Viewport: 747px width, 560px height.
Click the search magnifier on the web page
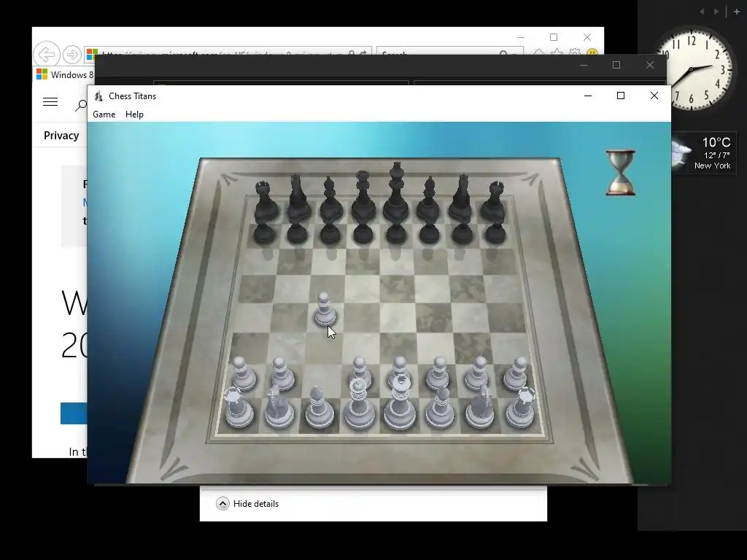pyautogui.click(x=82, y=105)
